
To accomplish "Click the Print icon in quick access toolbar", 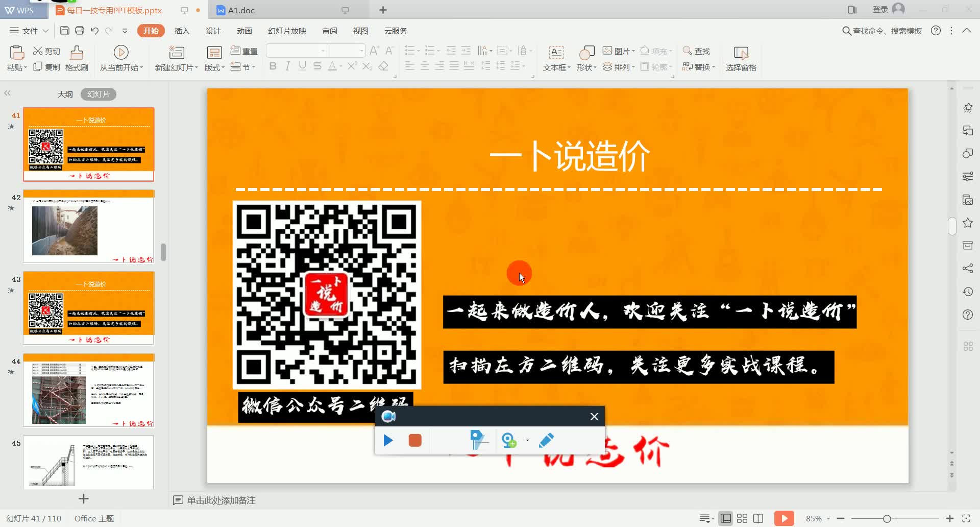I will [79, 31].
